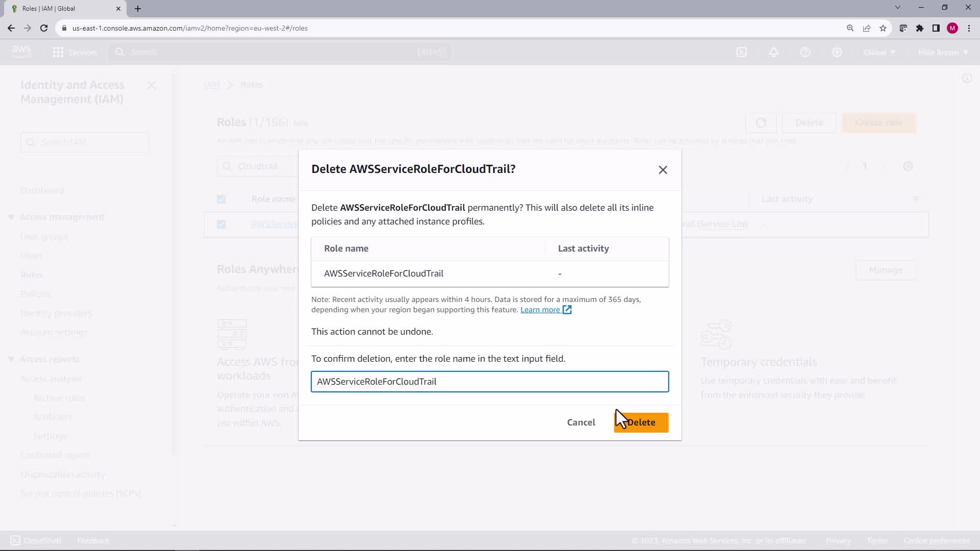Open roles table preferences gear icon
This screenshot has height=551, width=980.
pos(908,166)
